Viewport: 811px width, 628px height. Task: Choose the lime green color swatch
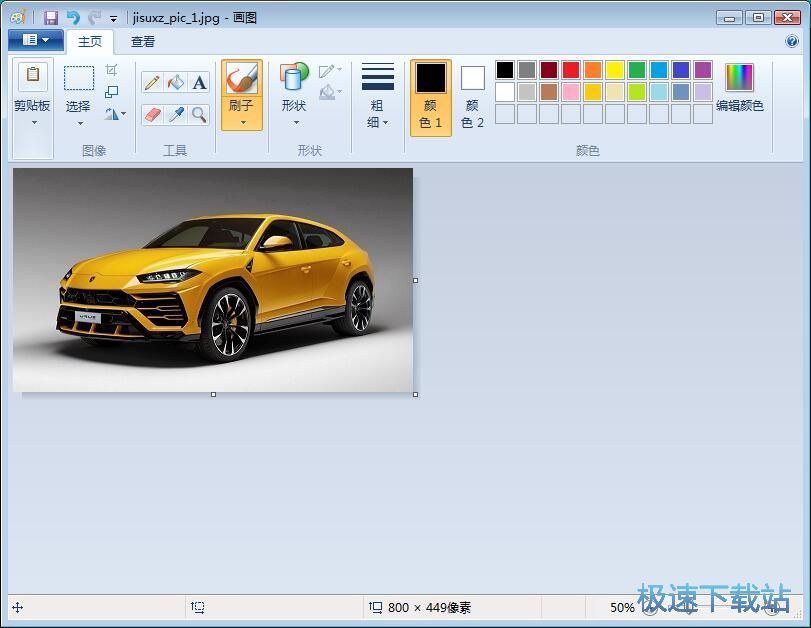click(x=637, y=92)
